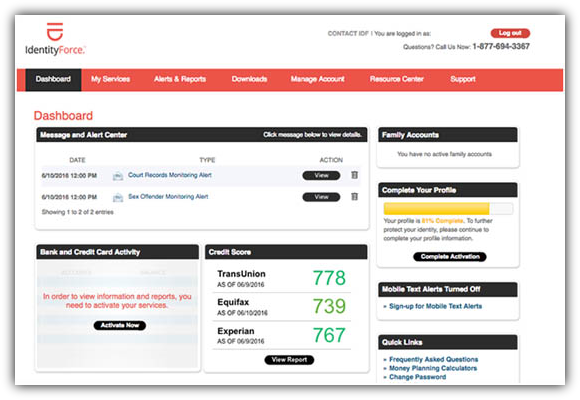Open Alerts & Reports tab
The width and height of the screenshot is (580, 400).
click(x=180, y=79)
